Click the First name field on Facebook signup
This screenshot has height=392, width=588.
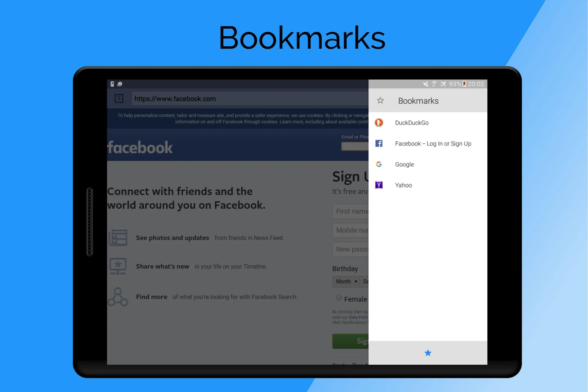[350, 211]
